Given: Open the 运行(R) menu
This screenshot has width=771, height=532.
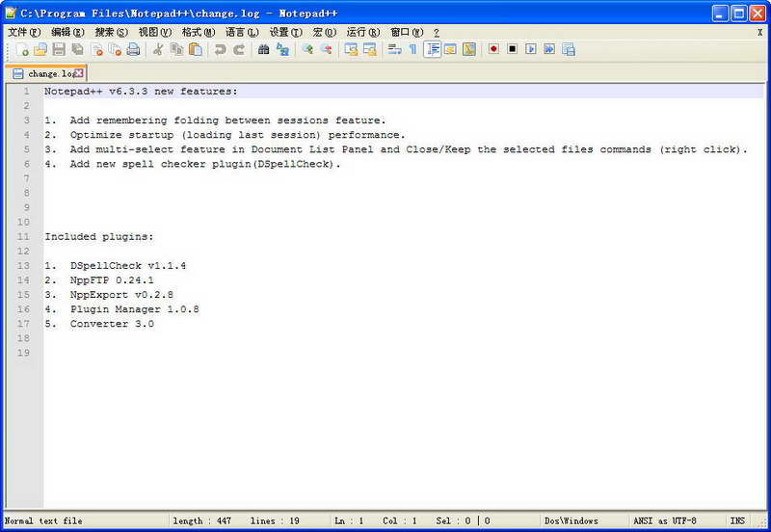Looking at the screenshot, I should pos(363,33).
